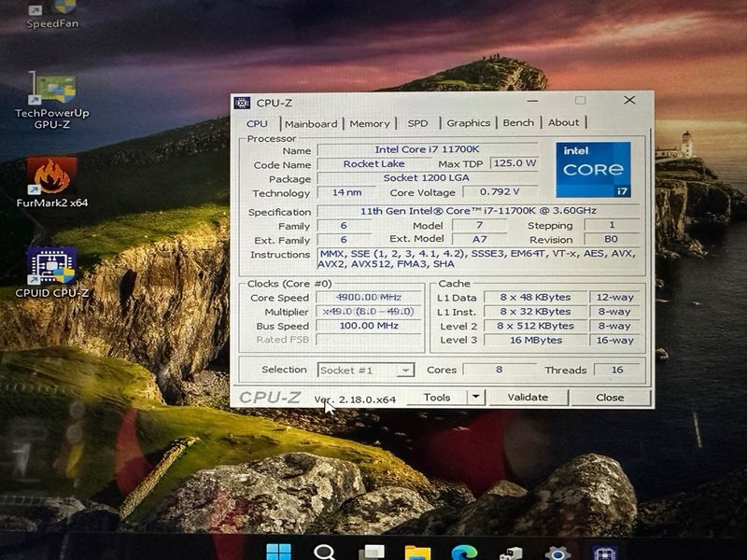Click the Technology '14 nm' value
Image resolution: width=747 pixels, height=560 pixels.
tap(346, 192)
